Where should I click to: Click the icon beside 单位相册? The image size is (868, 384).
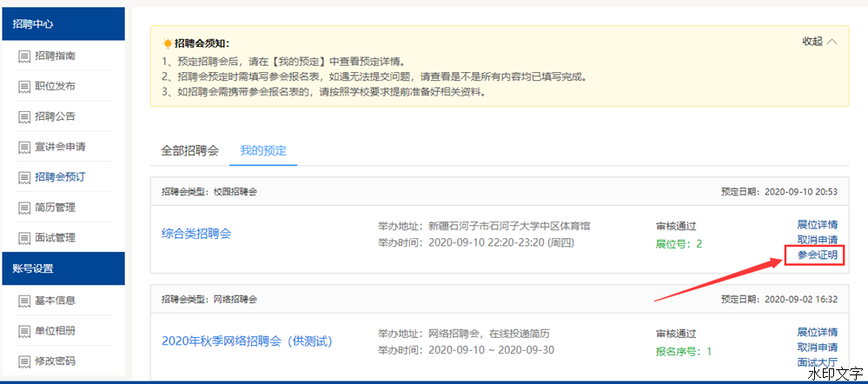[24, 332]
